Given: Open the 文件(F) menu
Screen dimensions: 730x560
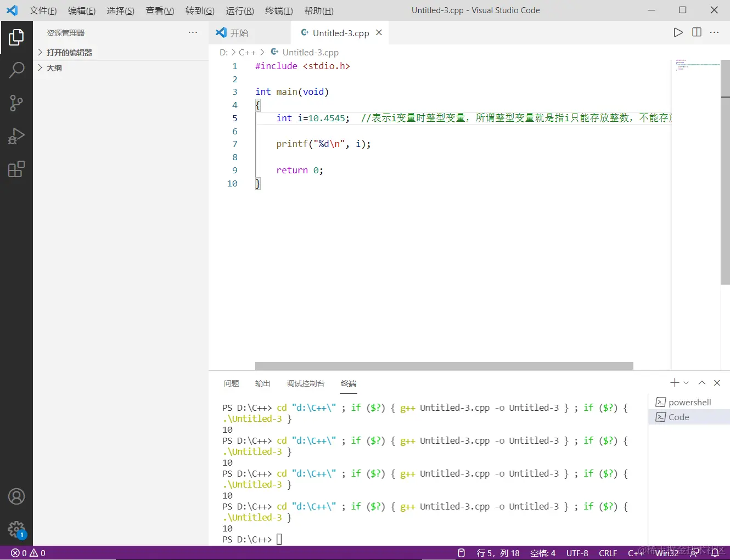Looking at the screenshot, I should pyautogui.click(x=43, y=10).
